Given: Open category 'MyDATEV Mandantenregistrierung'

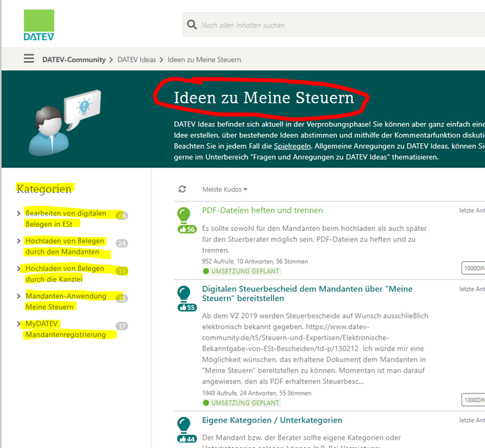Looking at the screenshot, I should click(x=66, y=329).
